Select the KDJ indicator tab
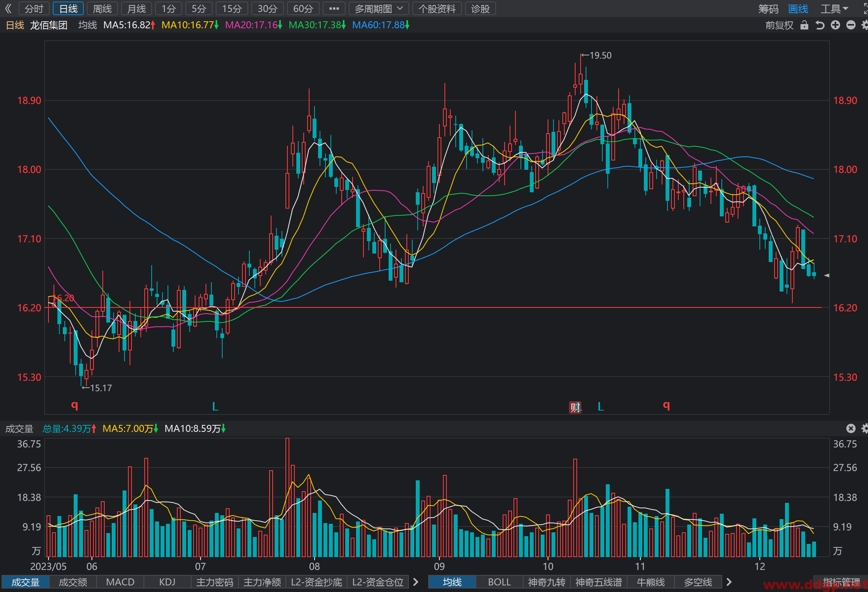Screen dimensions: 868x592 168,582
